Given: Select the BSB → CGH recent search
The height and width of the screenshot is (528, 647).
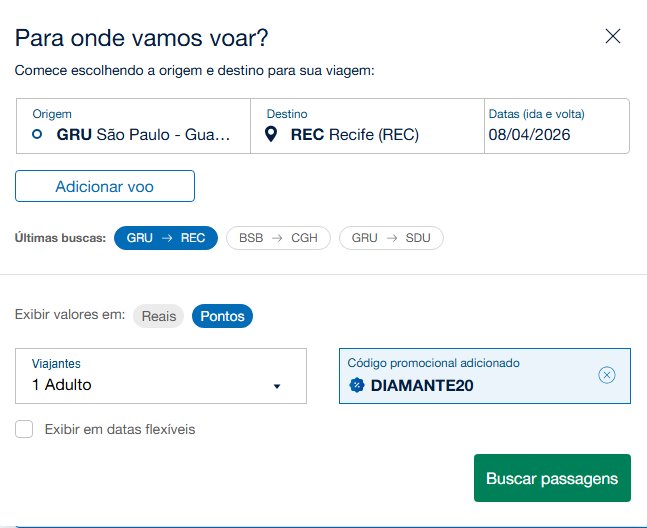Looking at the screenshot, I should click(x=278, y=238).
